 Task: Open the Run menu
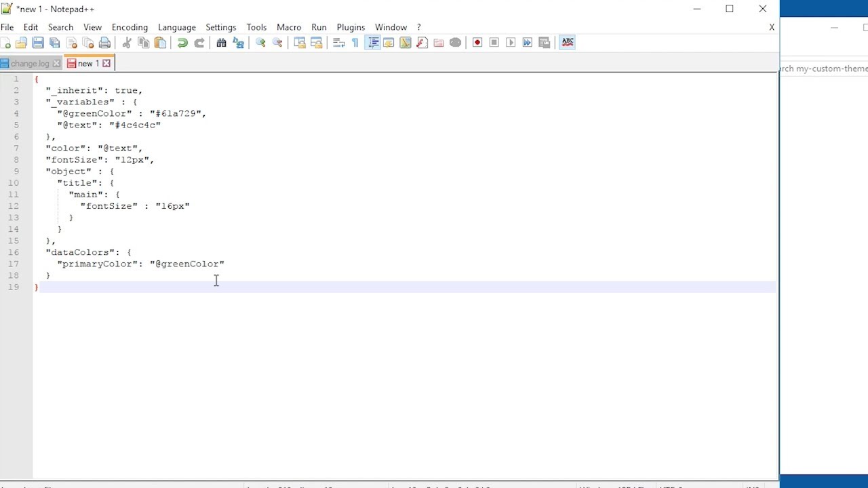(x=319, y=27)
